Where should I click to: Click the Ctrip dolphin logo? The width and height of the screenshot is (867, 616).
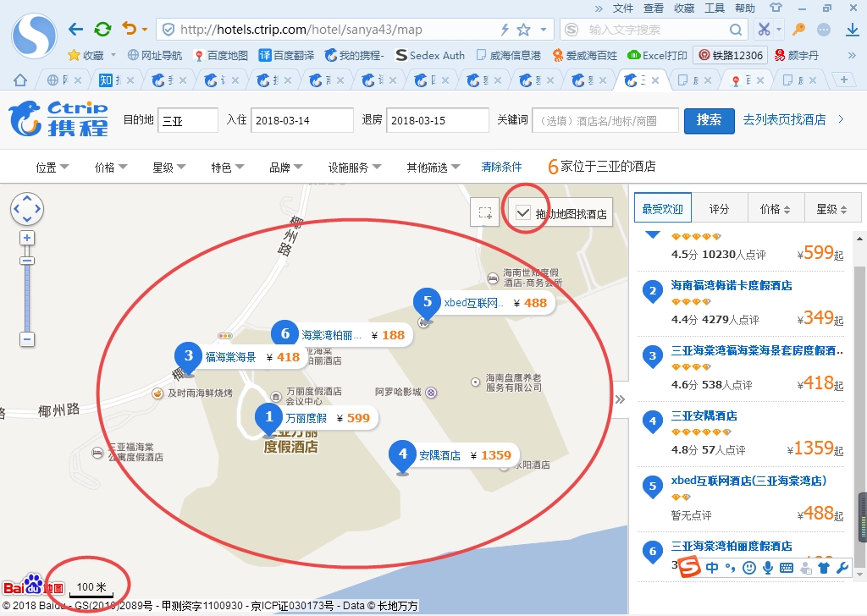[x=58, y=118]
